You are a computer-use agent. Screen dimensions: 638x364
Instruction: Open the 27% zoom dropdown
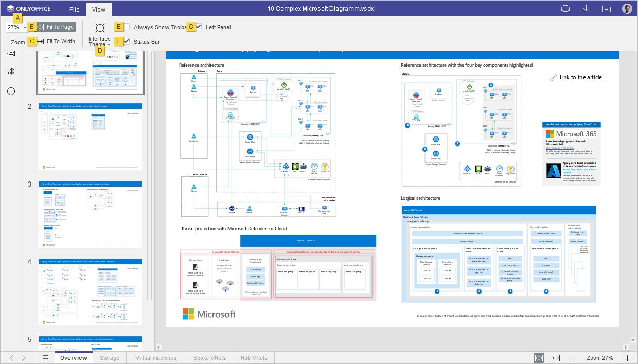click(17, 27)
